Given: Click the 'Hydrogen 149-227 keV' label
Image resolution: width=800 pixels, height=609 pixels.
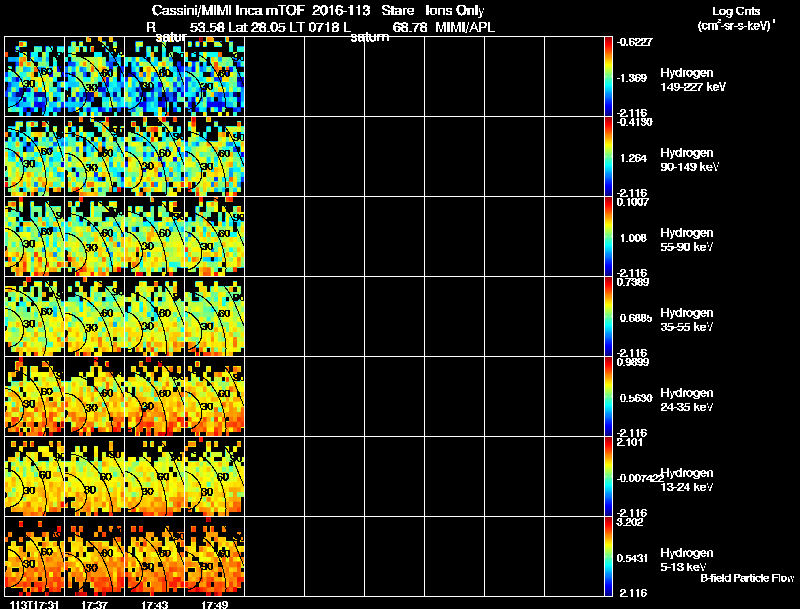Looking at the screenshot, I should click(x=693, y=80).
